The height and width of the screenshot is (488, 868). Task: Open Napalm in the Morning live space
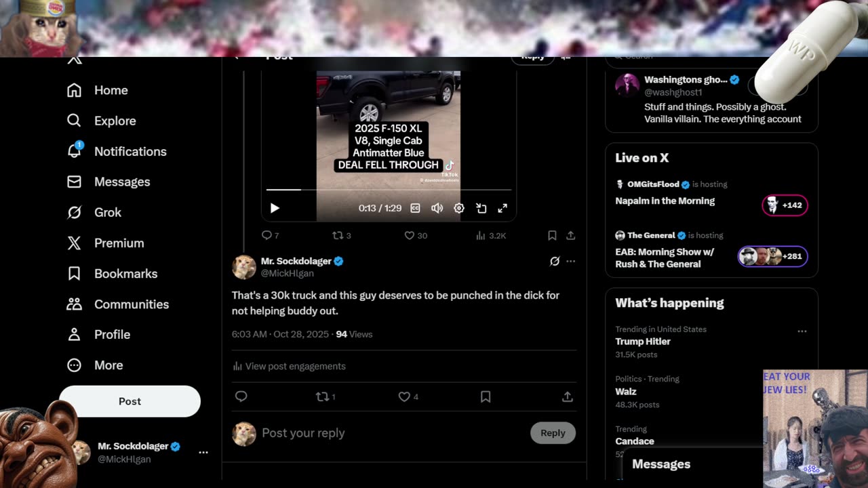pyautogui.click(x=665, y=201)
